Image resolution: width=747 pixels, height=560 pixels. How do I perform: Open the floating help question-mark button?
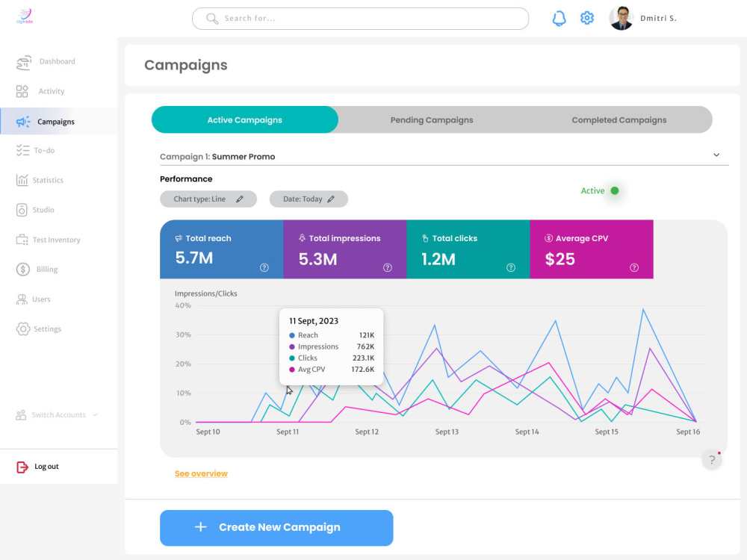pos(712,459)
